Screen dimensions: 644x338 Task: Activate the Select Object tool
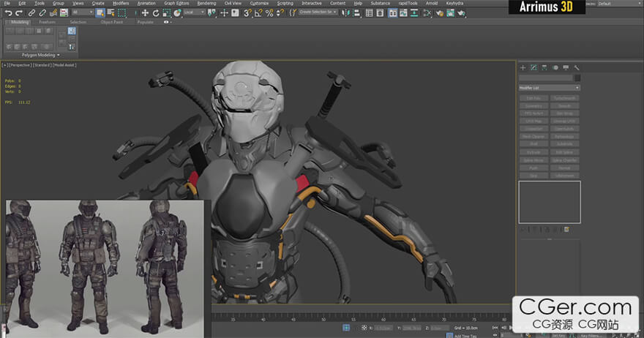coord(100,13)
